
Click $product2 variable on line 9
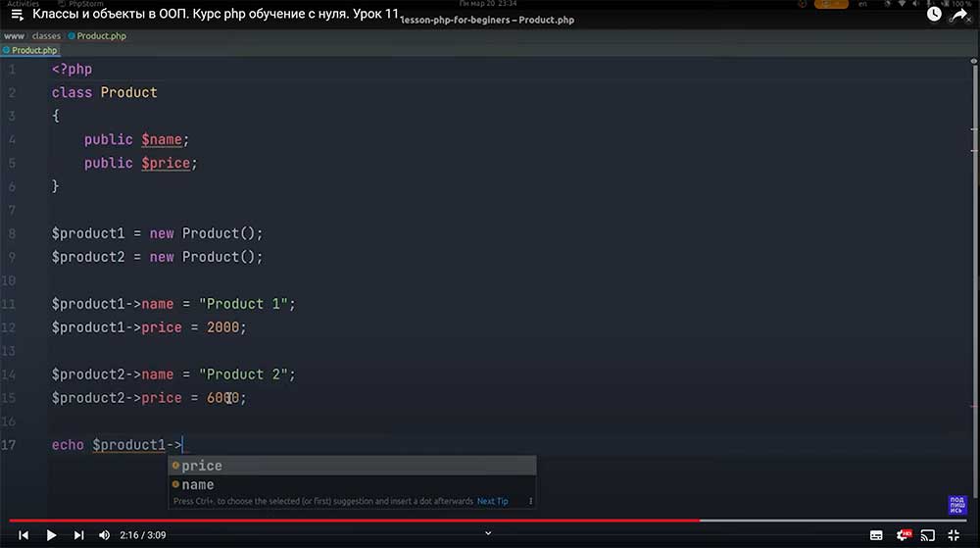(88, 257)
